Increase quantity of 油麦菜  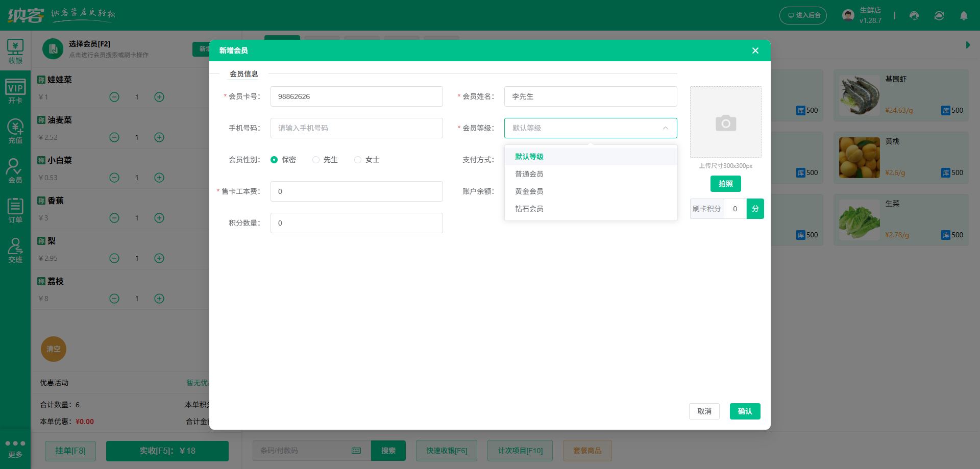[159, 137]
